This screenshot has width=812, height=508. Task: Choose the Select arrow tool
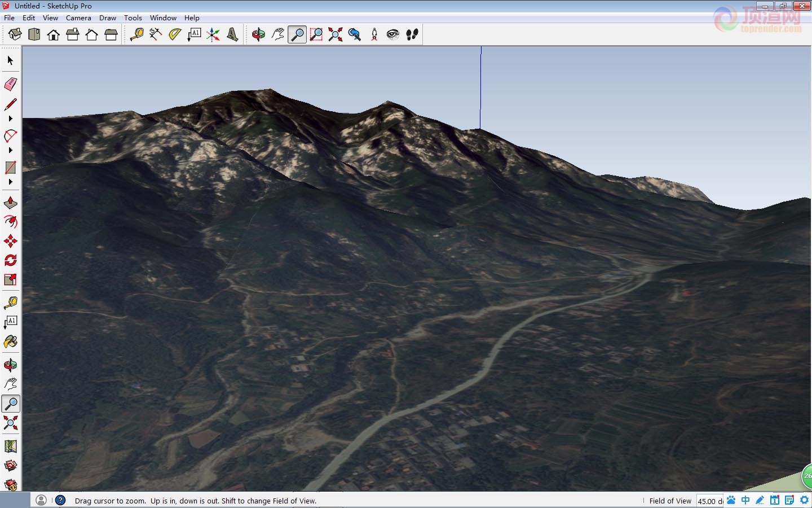11,60
